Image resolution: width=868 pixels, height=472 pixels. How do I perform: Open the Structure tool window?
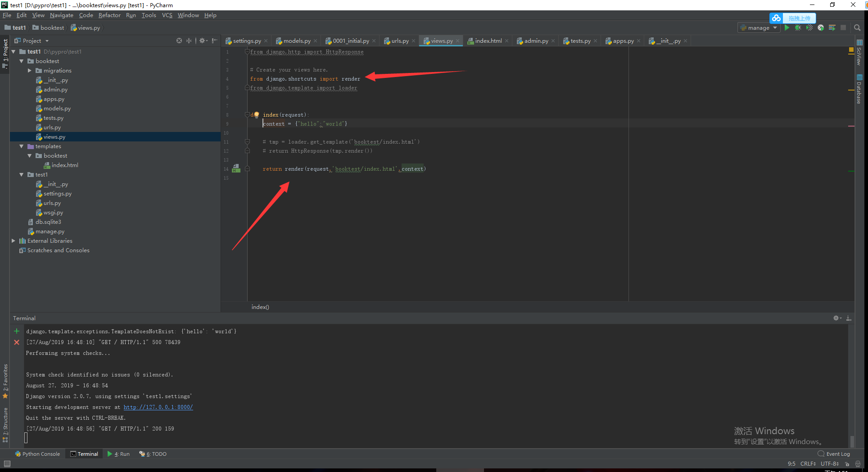click(x=5, y=425)
